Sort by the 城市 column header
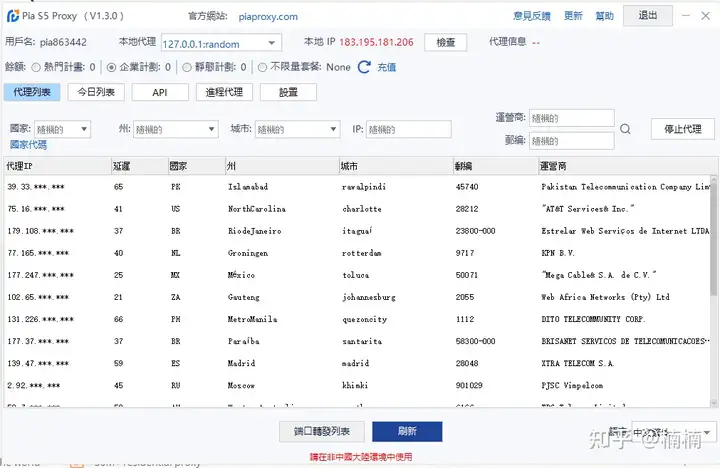Image resolution: width=720 pixels, height=468 pixels. (396, 166)
